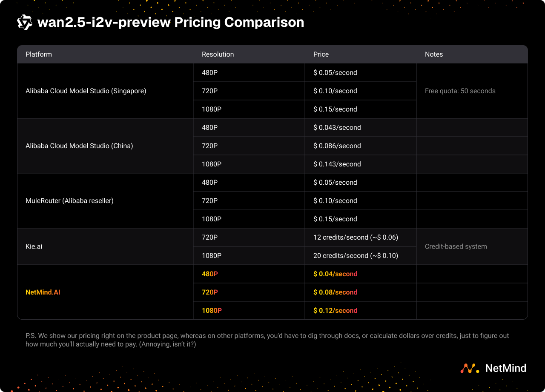The width and height of the screenshot is (545, 392).
Task: Click the Wan model logo icon
Action: pyautogui.click(x=25, y=22)
